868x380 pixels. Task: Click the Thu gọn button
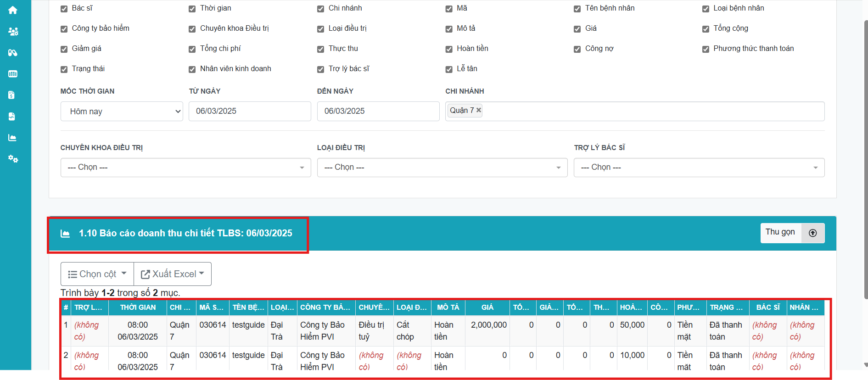[x=780, y=233]
